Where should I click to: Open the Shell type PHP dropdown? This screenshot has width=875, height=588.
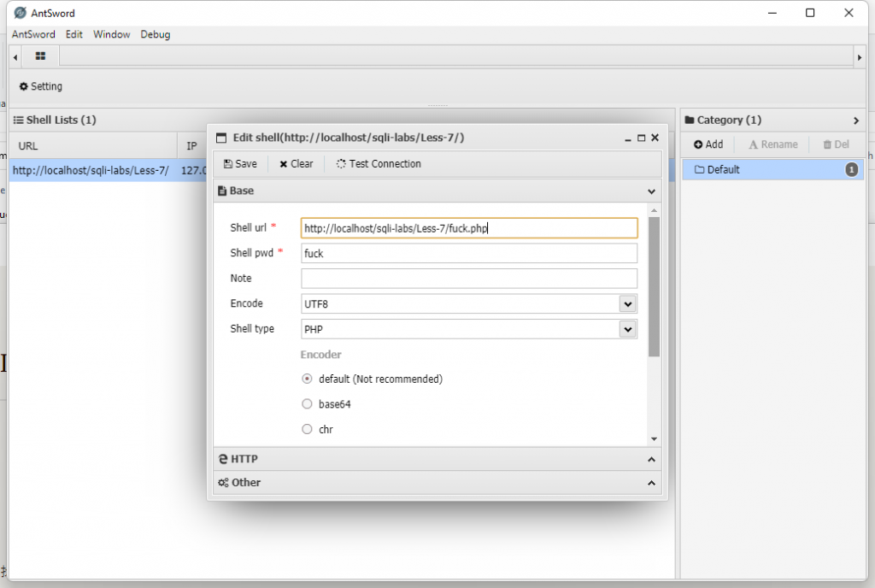[x=627, y=329]
